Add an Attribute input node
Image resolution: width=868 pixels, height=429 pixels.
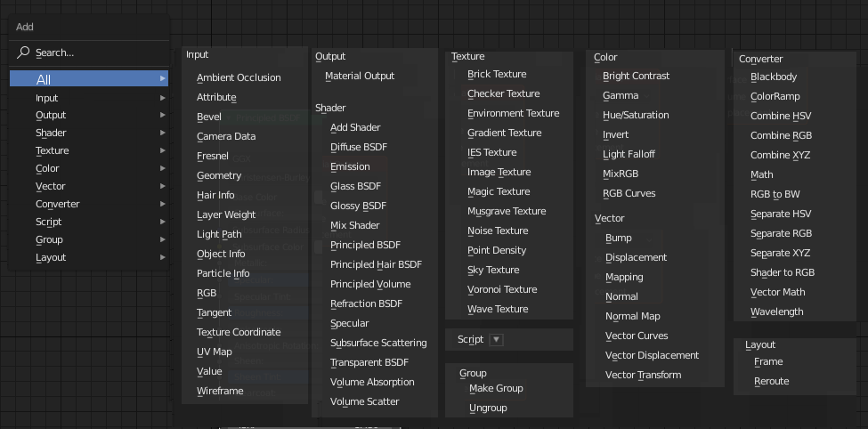[x=216, y=97]
